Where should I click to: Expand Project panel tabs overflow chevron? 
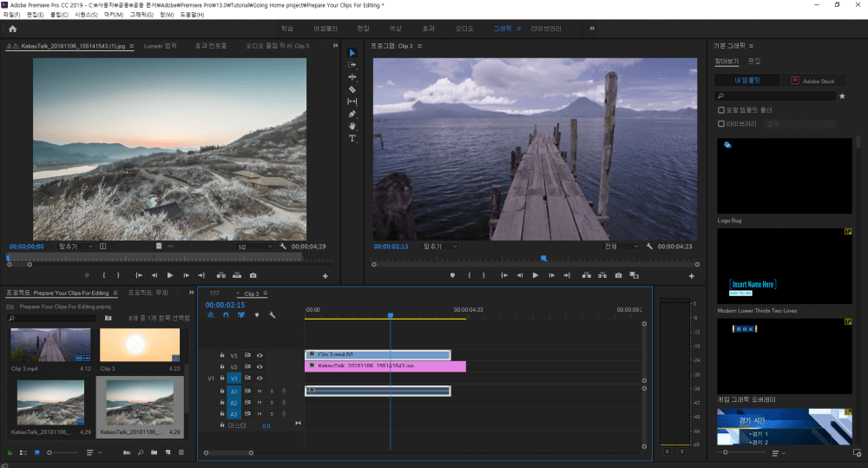[x=191, y=293]
